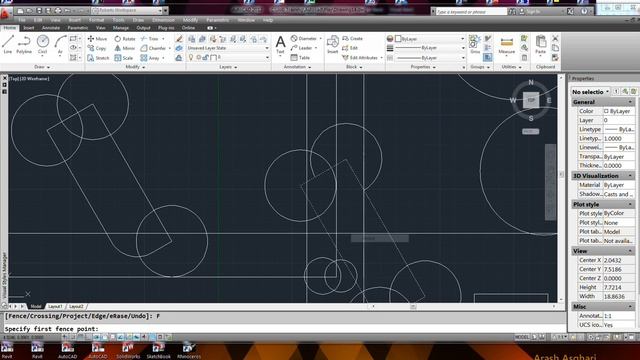Open Rhinoceros from the taskbar
640x360 pixels.
pos(189,350)
